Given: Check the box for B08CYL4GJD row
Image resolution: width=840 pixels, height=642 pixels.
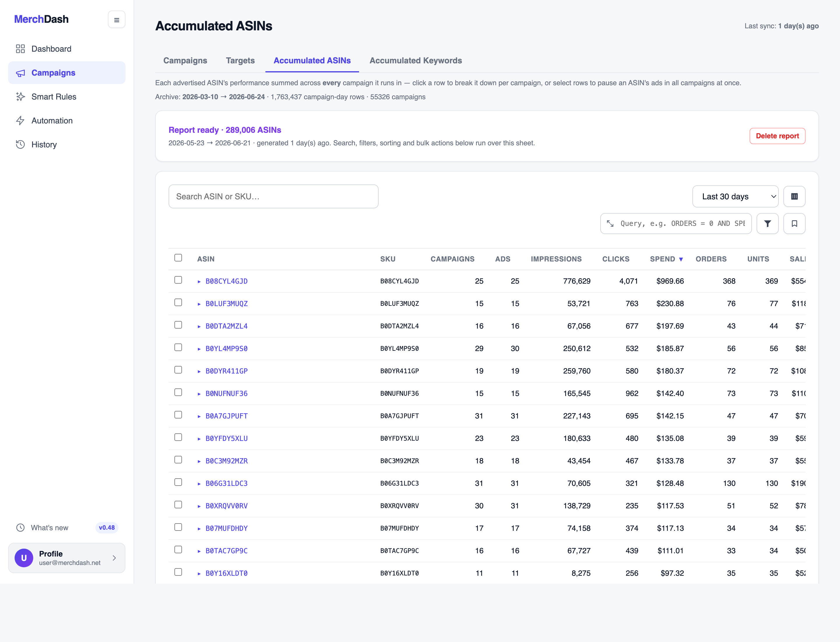Looking at the screenshot, I should [178, 280].
